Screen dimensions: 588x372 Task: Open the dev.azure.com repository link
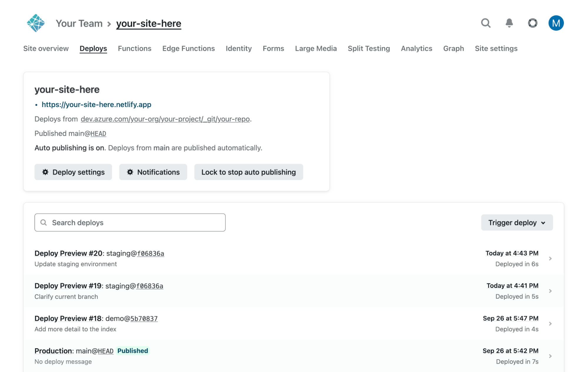(165, 119)
